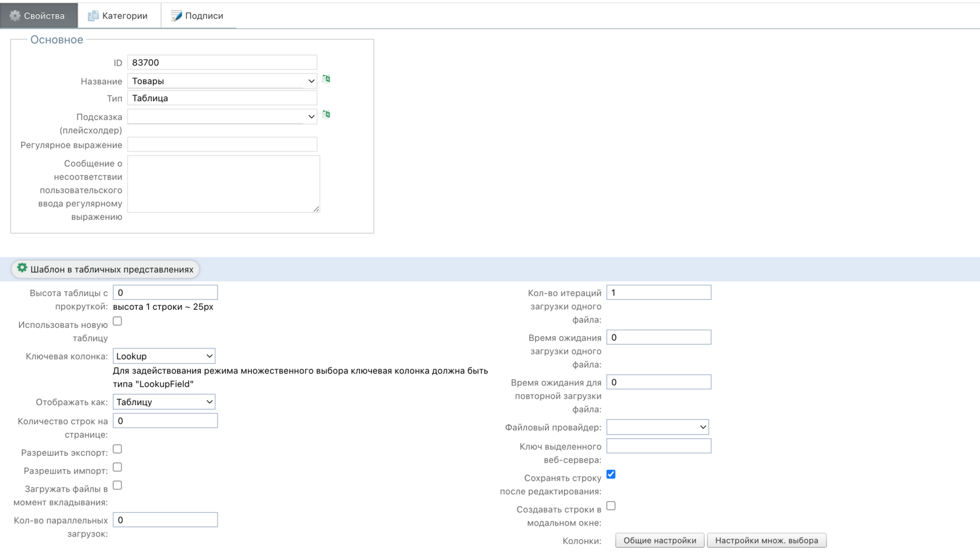Click the Кол-во параллельных загрузок field
980x559 pixels.
pos(165,520)
